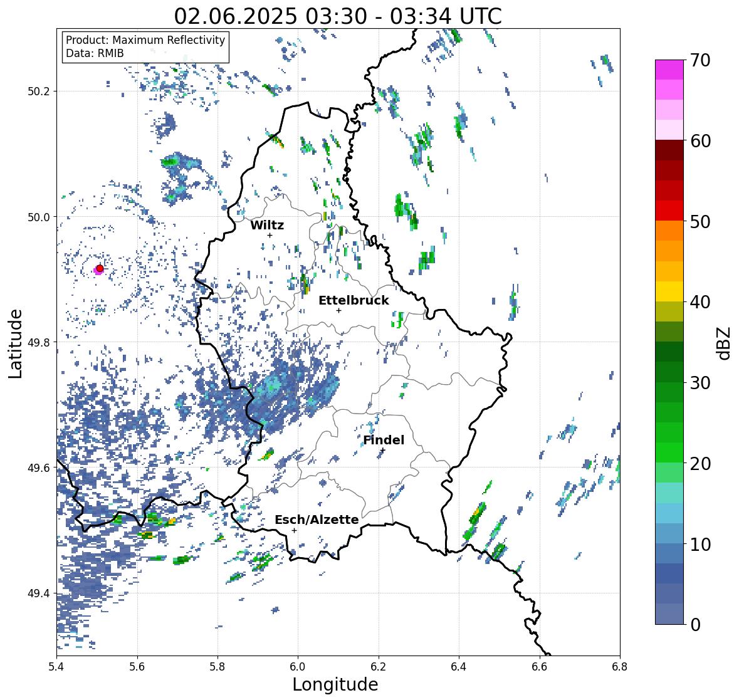Click the dark red colorbar segment below 60
Image resolution: width=739 pixels, height=700 pixels.
669,150
